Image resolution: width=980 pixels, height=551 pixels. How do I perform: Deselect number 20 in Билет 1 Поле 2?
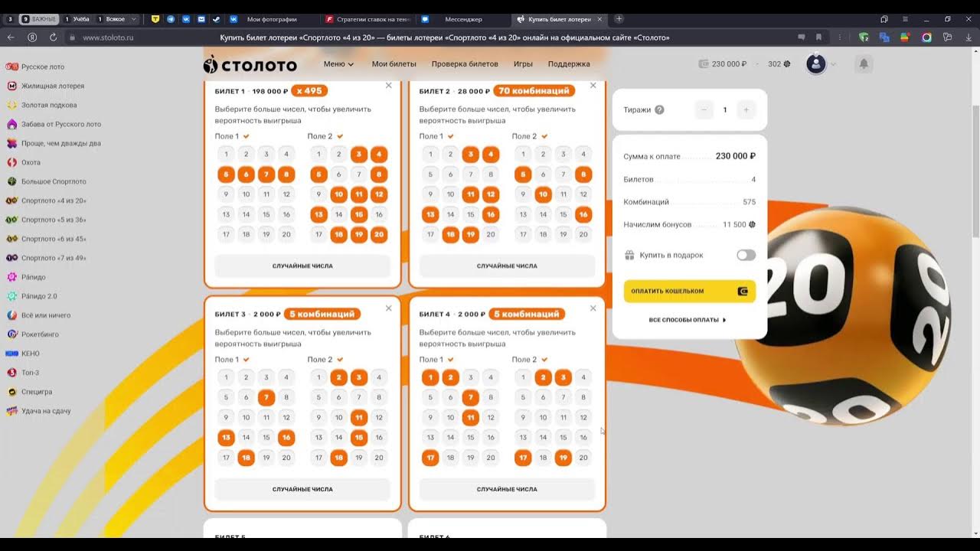point(379,234)
